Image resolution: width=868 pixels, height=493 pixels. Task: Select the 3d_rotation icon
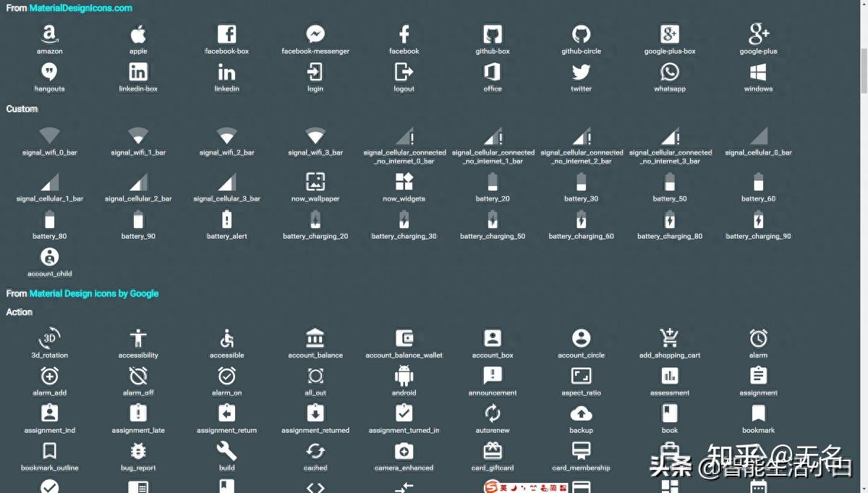tap(49, 338)
